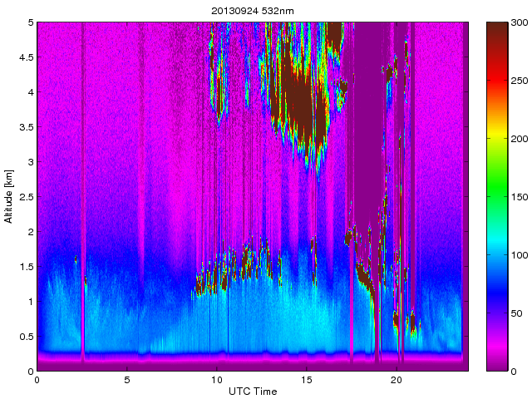Click the 2 tick label on altitude axis

coord(31,232)
